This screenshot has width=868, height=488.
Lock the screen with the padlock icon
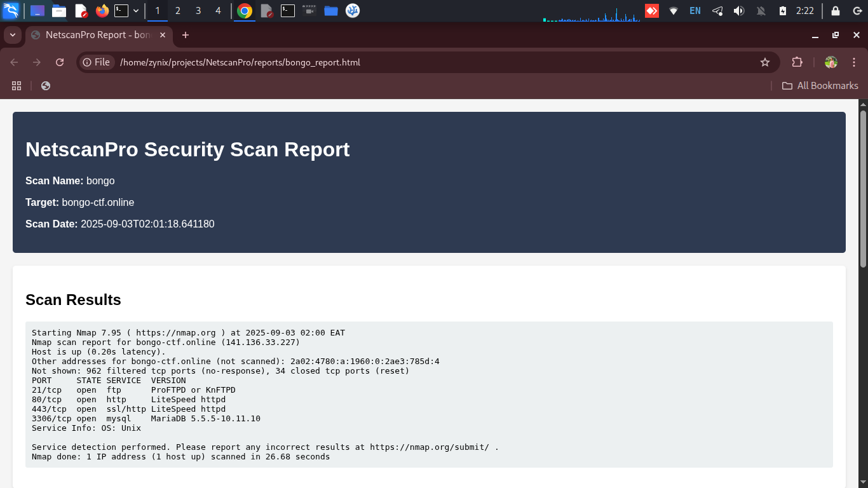(x=836, y=11)
